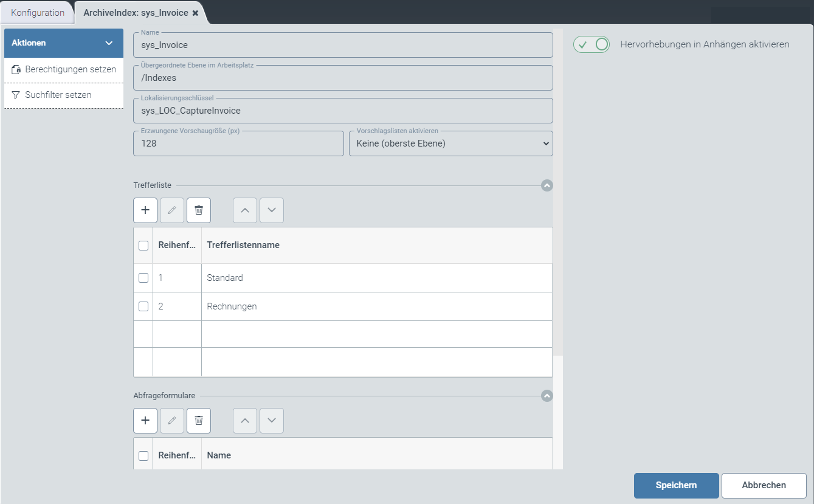Move Trefferliste entry up with arrow
The height and width of the screenshot is (504, 814).
(x=245, y=210)
